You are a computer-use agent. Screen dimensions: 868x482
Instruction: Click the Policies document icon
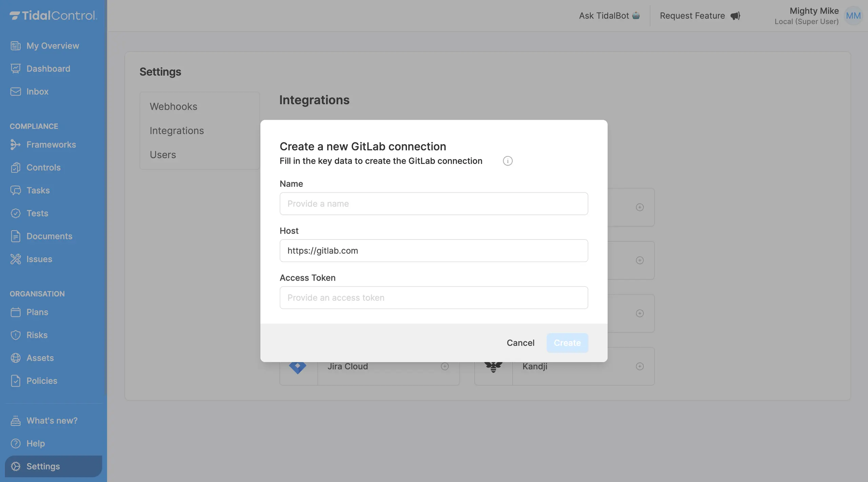[16, 381]
